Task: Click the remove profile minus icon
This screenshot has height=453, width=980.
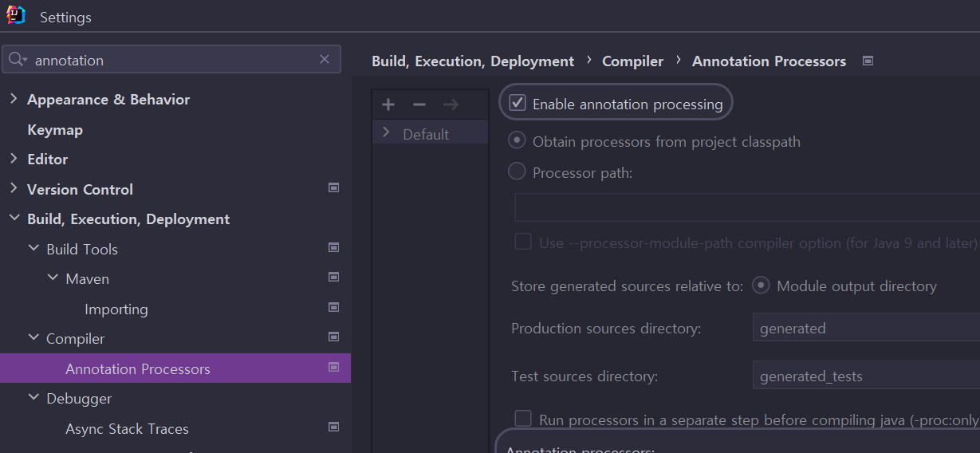Action: click(419, 104)
